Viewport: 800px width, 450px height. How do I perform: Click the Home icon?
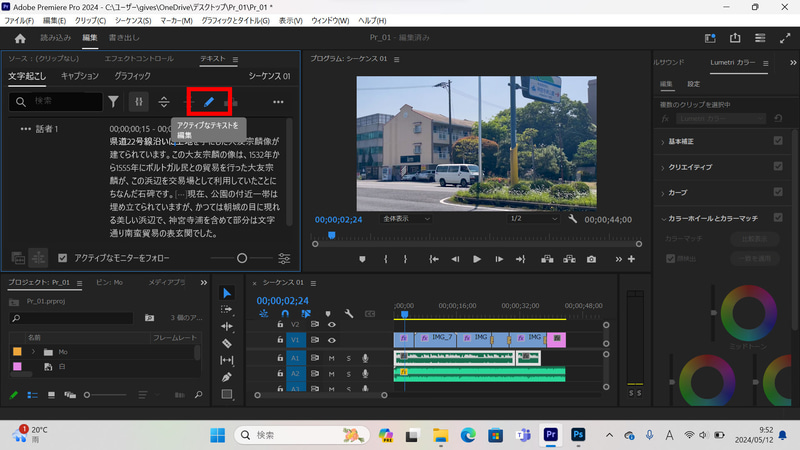20,38
